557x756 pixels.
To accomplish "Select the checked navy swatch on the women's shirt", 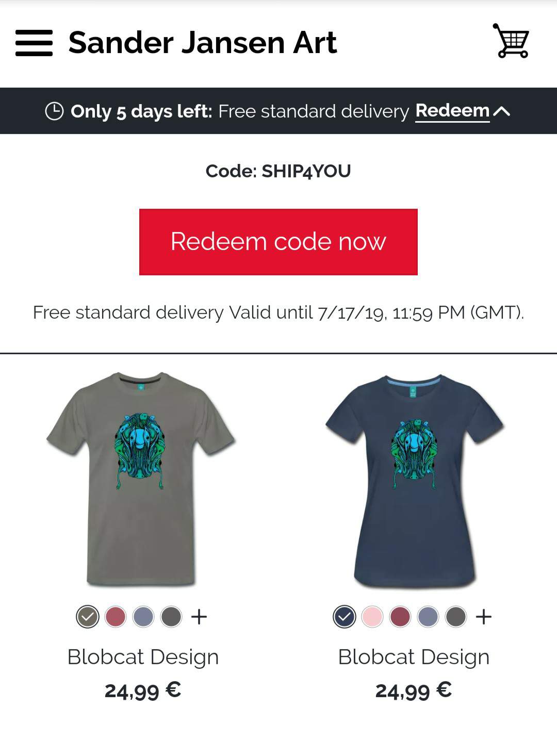I will 345,616.
